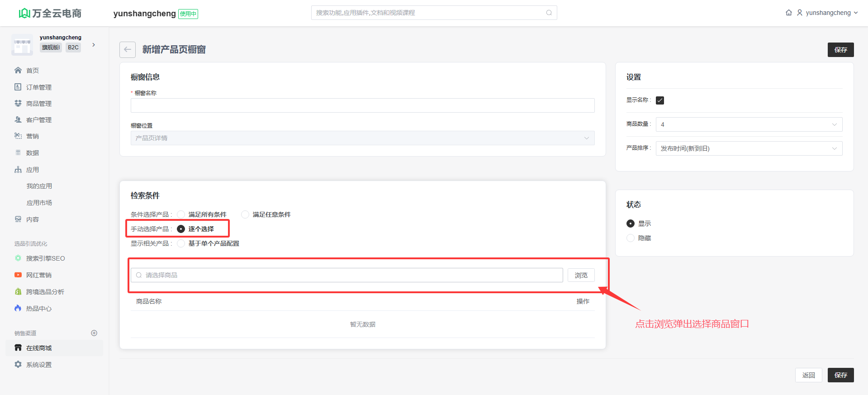
Task: Expand the yunshangcheng account menu
Action: pyautogui.click(x=827, y=13)
